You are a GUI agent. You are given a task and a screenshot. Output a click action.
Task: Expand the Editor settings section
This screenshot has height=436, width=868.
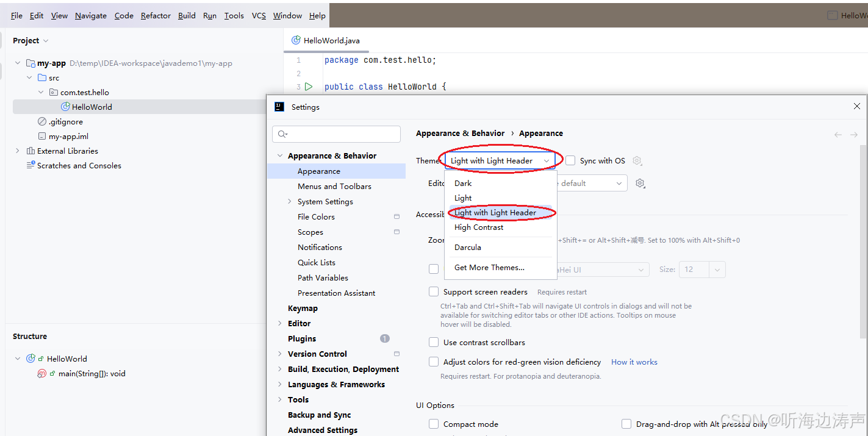tap(280, 323)
